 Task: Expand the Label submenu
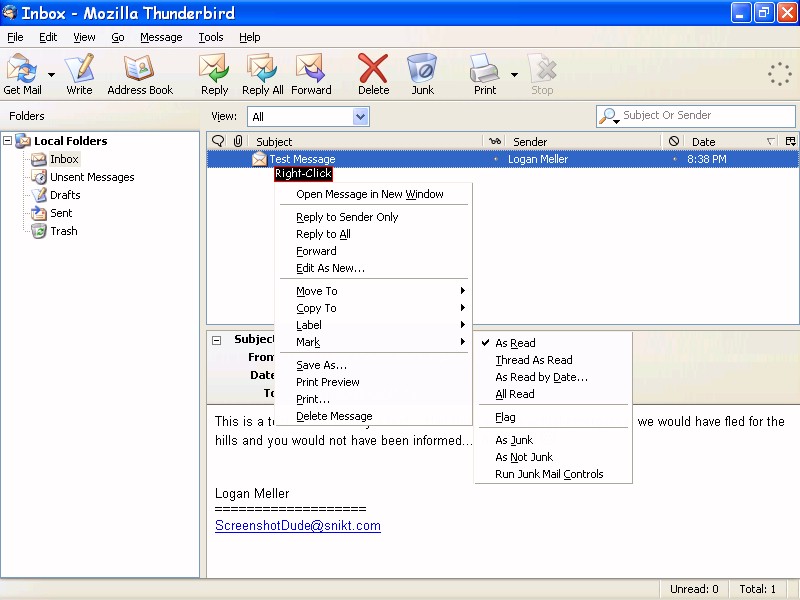[374, 325]
